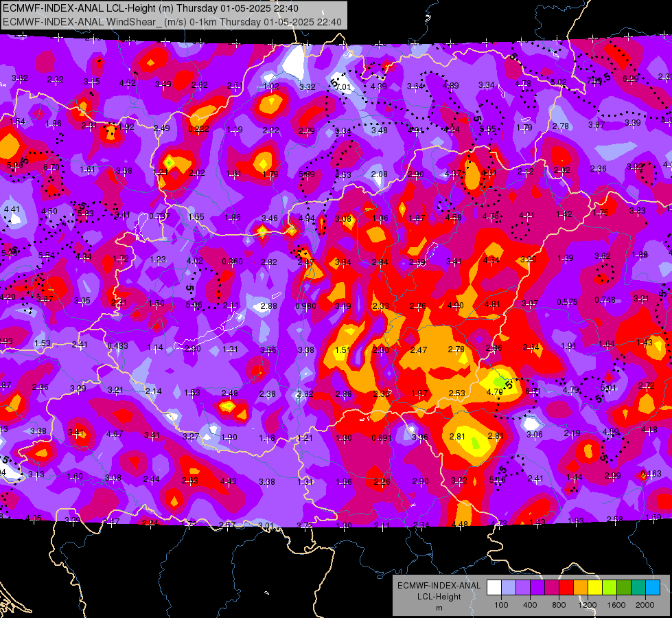672x618 pixels.
Task: Click the wind shear value 0.575
Action: pos(567,302)
